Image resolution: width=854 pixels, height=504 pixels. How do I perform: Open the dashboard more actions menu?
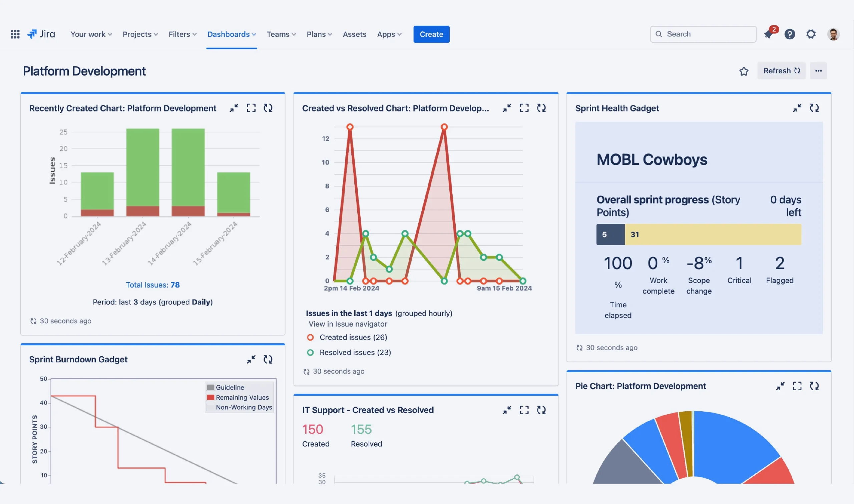(x=818, y=71)
